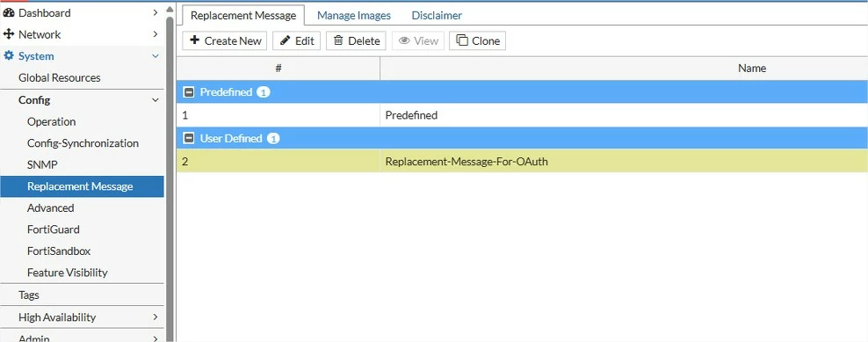Expand the Admin menu chevron
868x342 pixels.
coord(156,338)
